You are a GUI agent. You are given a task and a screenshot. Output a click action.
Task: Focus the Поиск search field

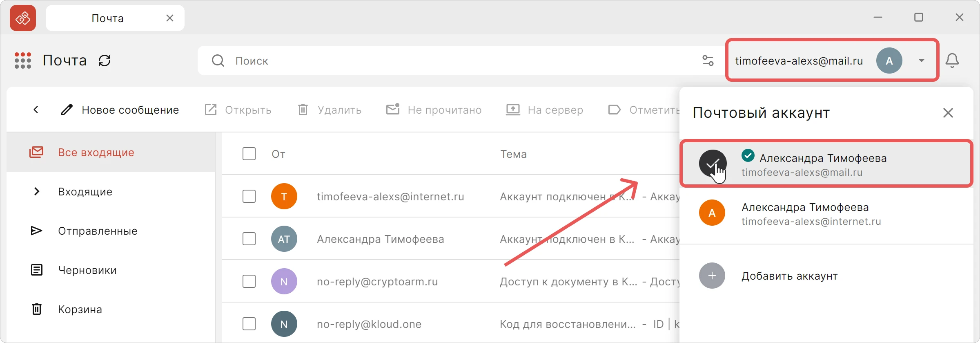pyautogui.click(x=461, y=61)
